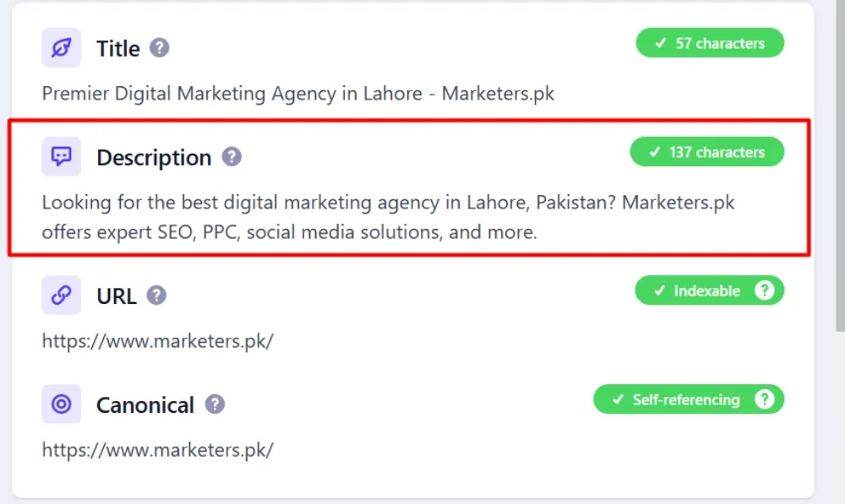Click question mark inside Indexable badge
Screen dimensions: 845x504
pos(764,290)
